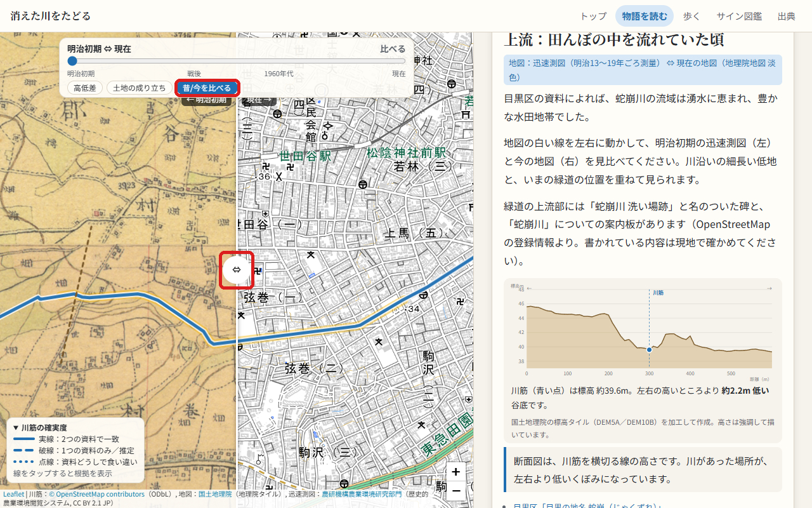Click the blue river point on elevation chart
Image resolution: width=812 pixels, height=508 pixels.
pyautogui.click(x=649, y=350)
